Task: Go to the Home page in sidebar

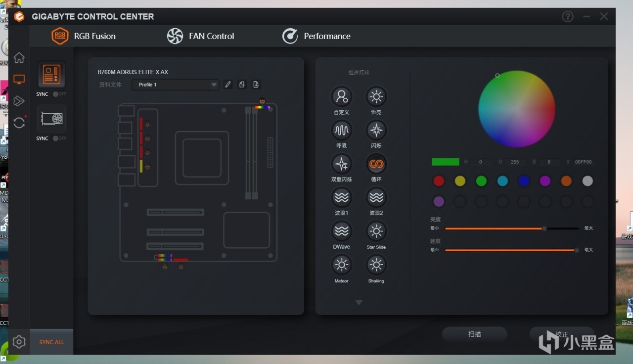Action: [x=19, y=58]
